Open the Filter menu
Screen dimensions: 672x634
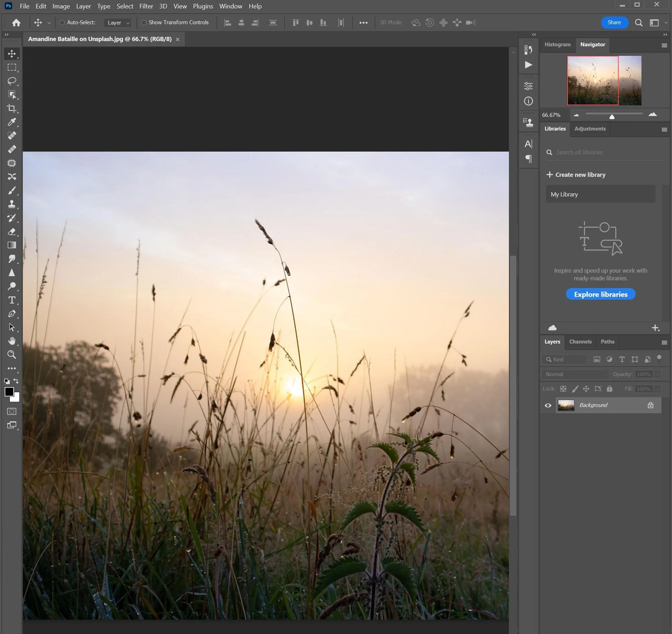[x=146, y=6]
